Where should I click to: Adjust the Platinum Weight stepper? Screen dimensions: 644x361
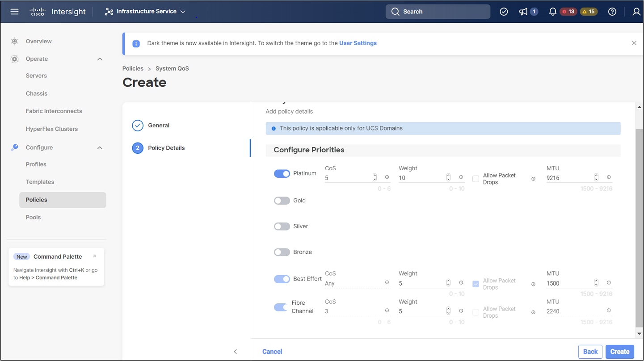[448, 177]
